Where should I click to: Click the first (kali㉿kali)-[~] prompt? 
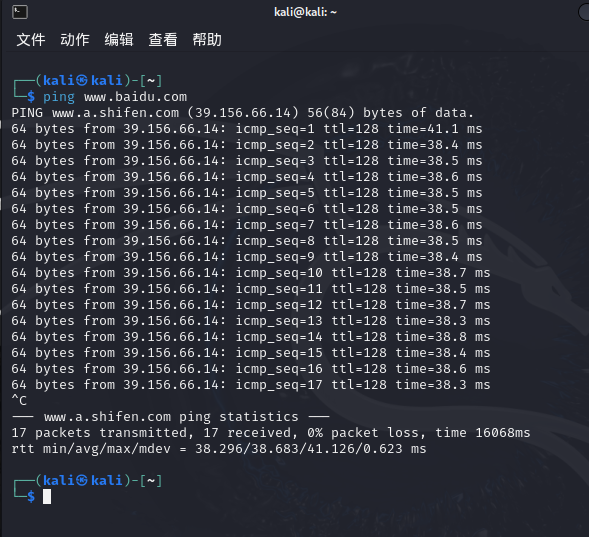(99, 80)
